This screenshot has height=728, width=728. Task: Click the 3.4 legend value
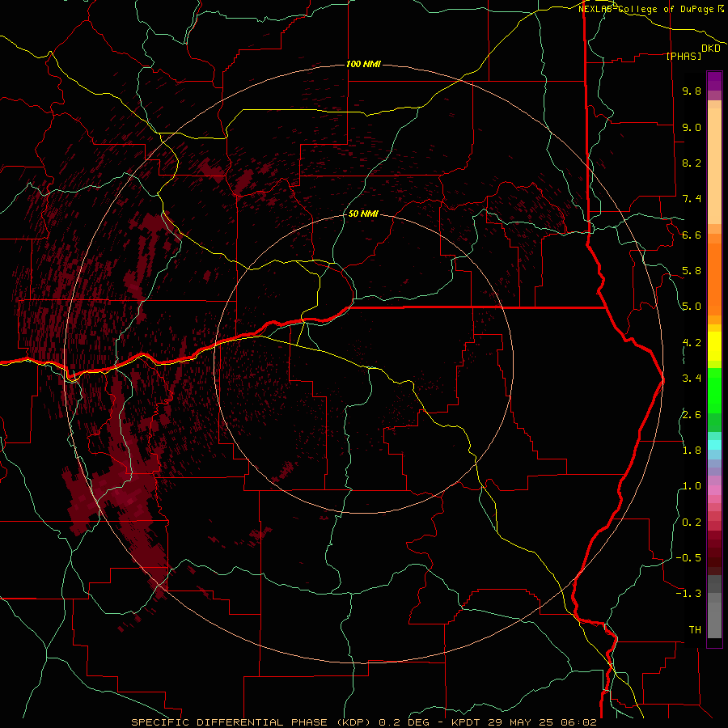coord(692,379)
